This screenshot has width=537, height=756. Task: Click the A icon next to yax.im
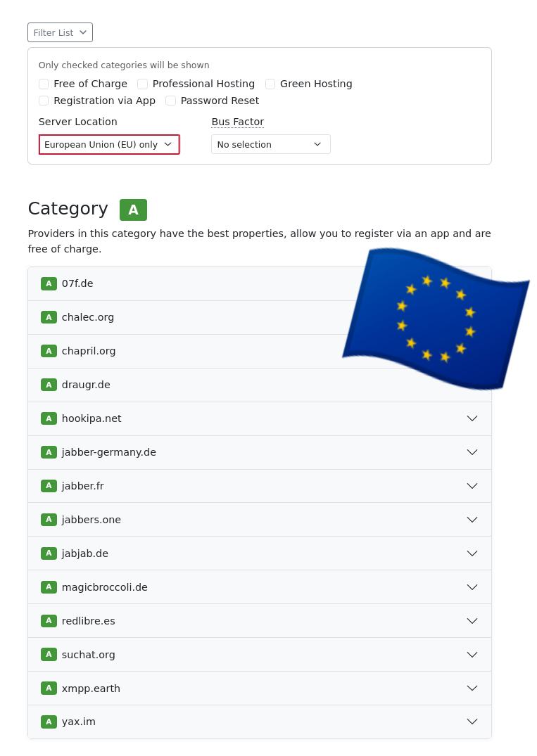[x=49, y=722]
